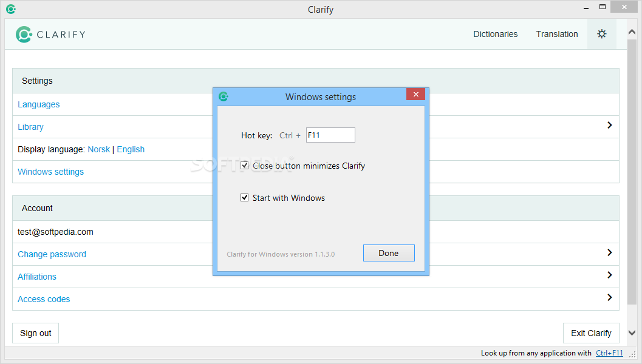The height and width of the screenshot is (364, 642).
Task: Expand the Access codes row chevron
Action: (x=609, y=297)
